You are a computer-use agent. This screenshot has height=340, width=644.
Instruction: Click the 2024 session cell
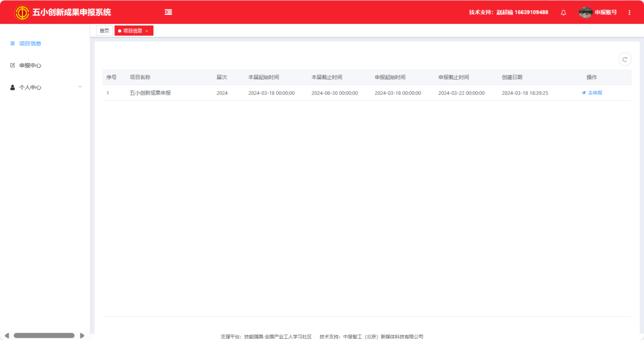222,93
